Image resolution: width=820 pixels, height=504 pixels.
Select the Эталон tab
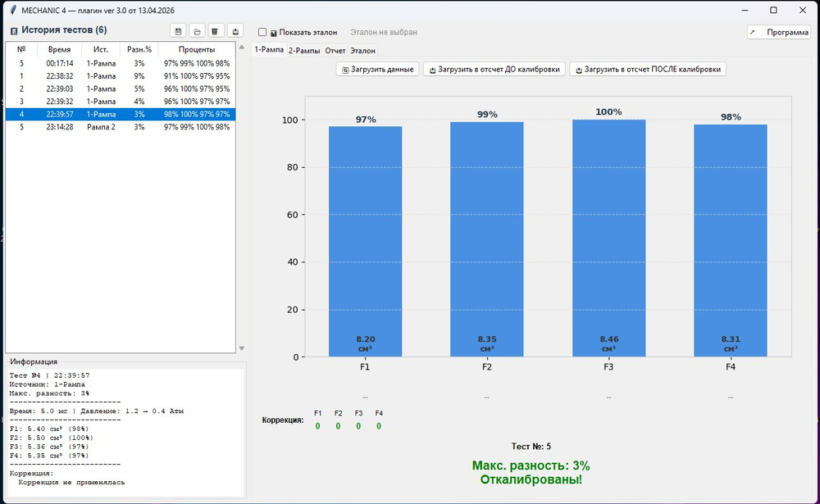pos(362,51)
